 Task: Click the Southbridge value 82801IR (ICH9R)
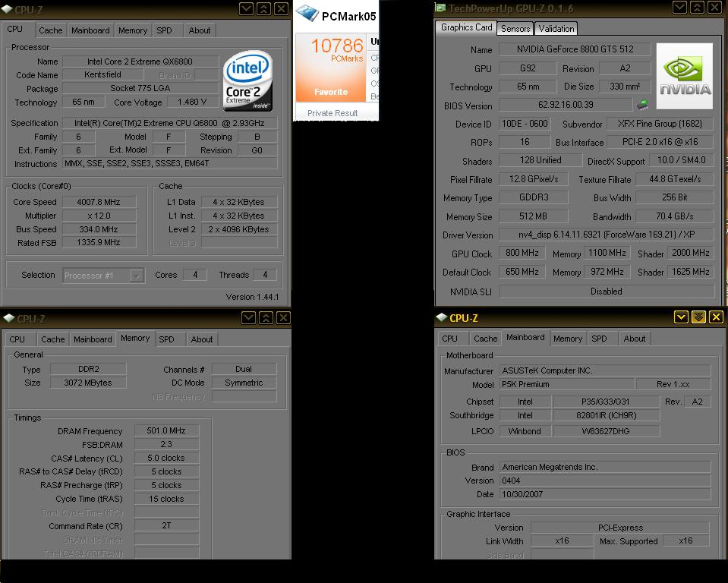[607, 415]
